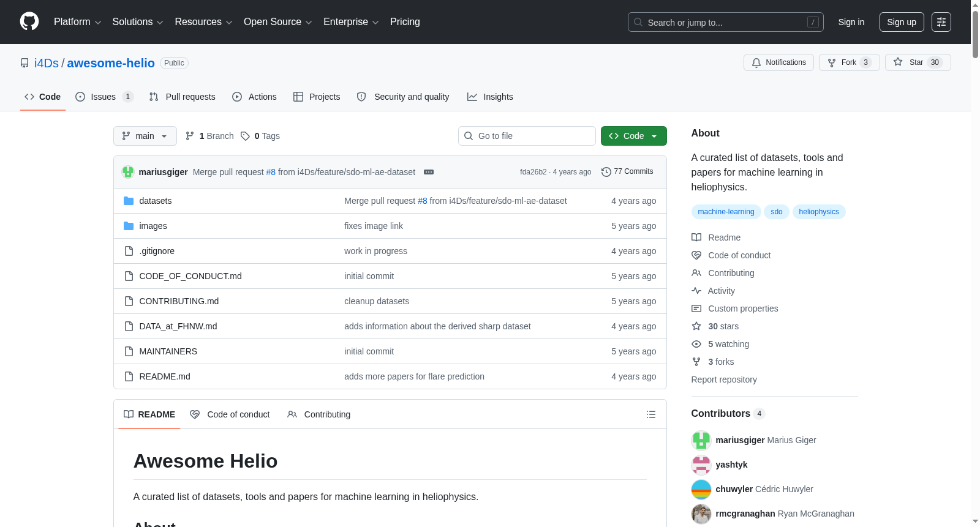Click the GitHub logo icon
The width and height of the screenshot is (980, 527).
click(29, 21)
